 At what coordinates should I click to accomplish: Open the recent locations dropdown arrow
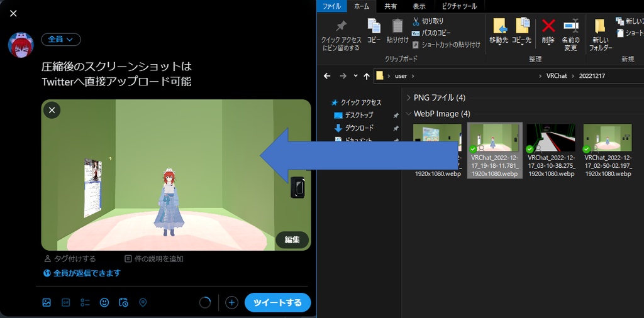(x=356, y=76)
